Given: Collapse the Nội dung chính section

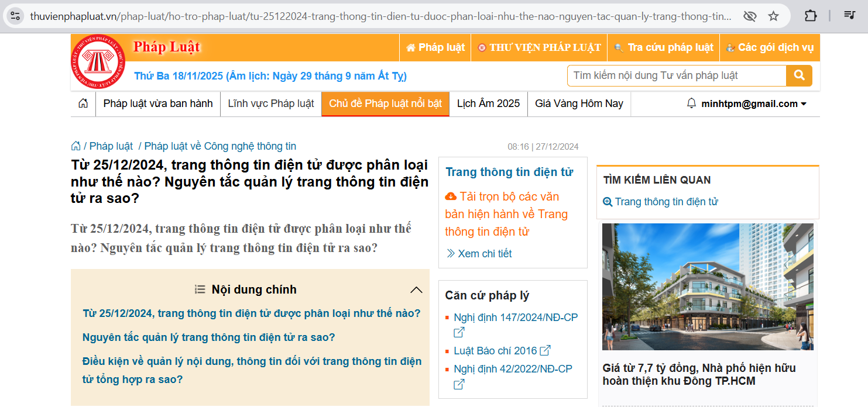Looking at the screenshot, I should click(416, 289).
